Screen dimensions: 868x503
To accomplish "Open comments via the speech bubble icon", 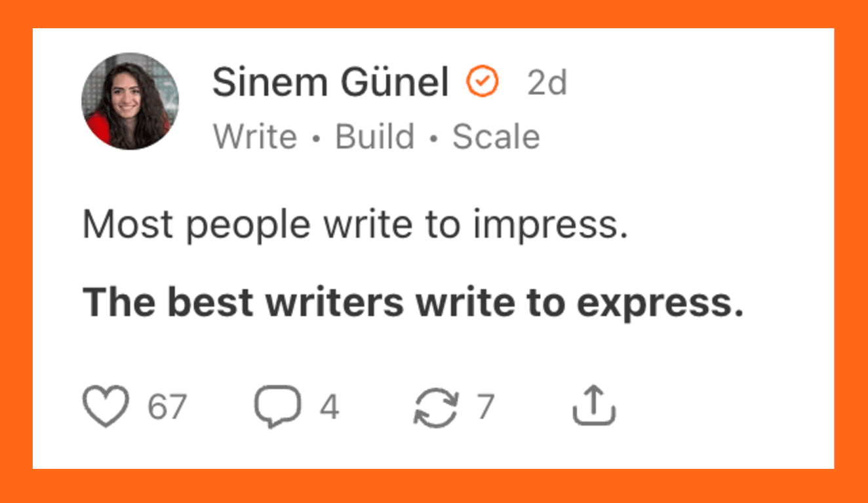I will click(x=278, y=407).
